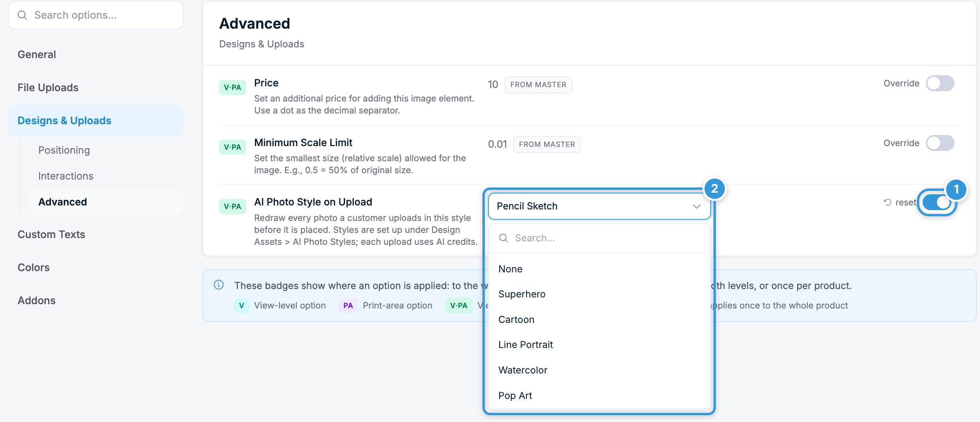Select None from the style list
Screen dimensions: 980x422
(599, 269)
